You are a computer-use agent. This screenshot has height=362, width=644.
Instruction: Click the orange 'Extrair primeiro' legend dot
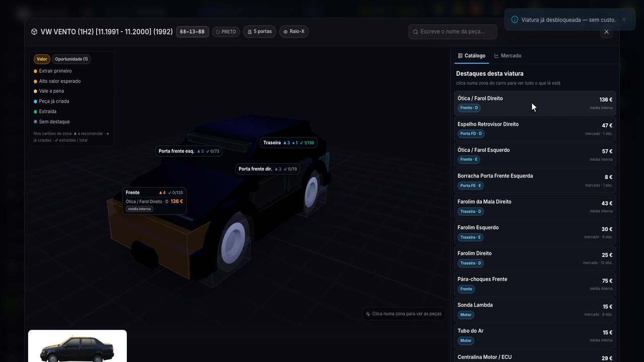[x=35, y=71]
